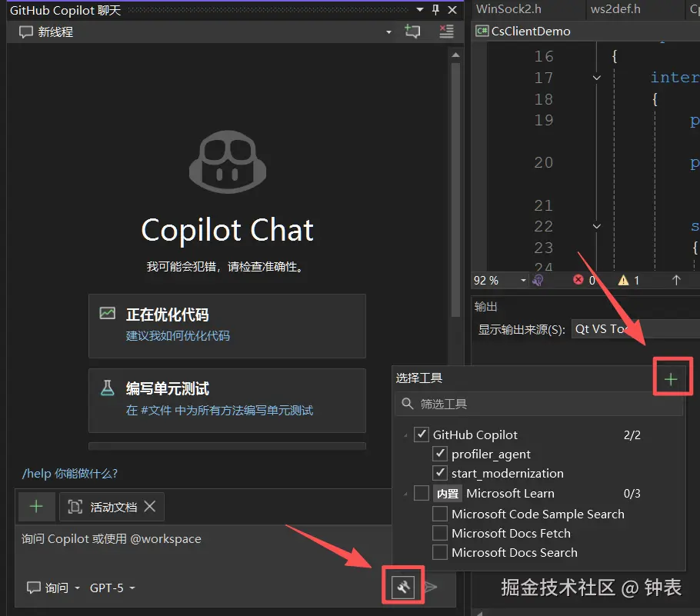
Task: Pin the GitHub Copilot chat window
Action: coord(435,9)
